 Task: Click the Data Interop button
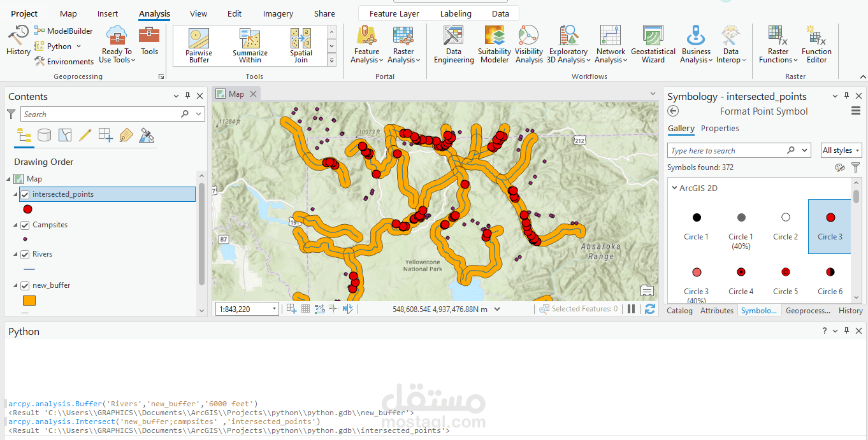pyautogui.click(x=731, y=45)
